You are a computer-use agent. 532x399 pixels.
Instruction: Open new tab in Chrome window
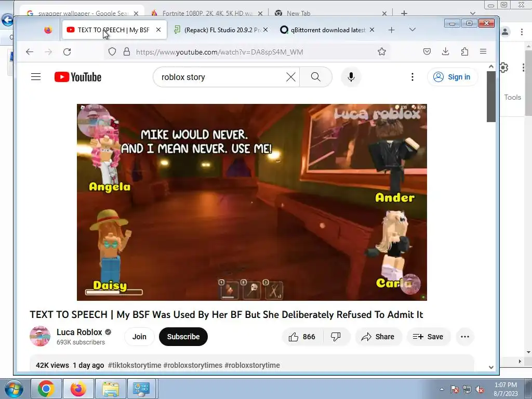click(x=404, y=13)
